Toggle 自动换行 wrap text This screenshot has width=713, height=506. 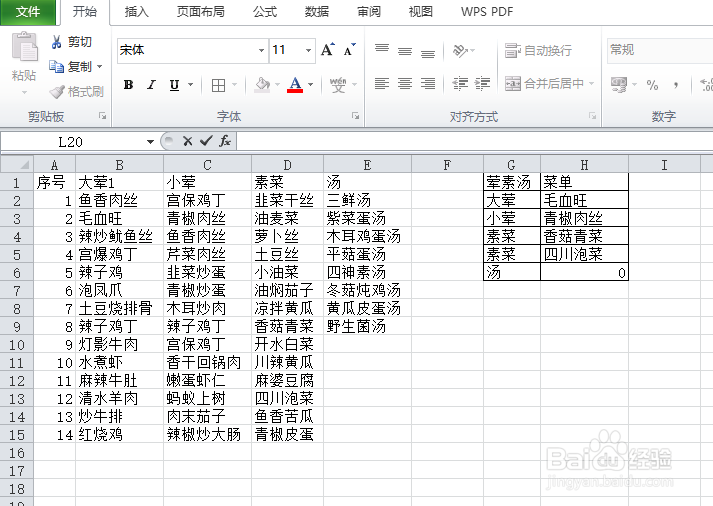click(x=538, y=50)
